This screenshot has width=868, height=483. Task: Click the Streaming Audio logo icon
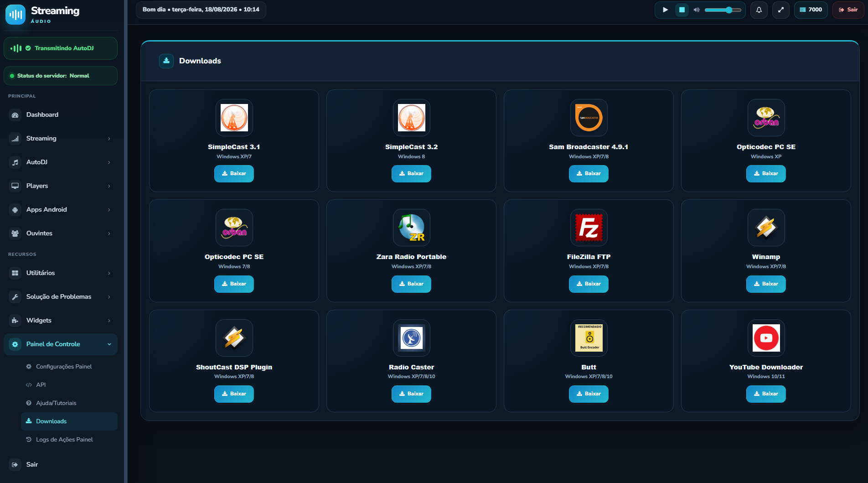tap(15, 15)
